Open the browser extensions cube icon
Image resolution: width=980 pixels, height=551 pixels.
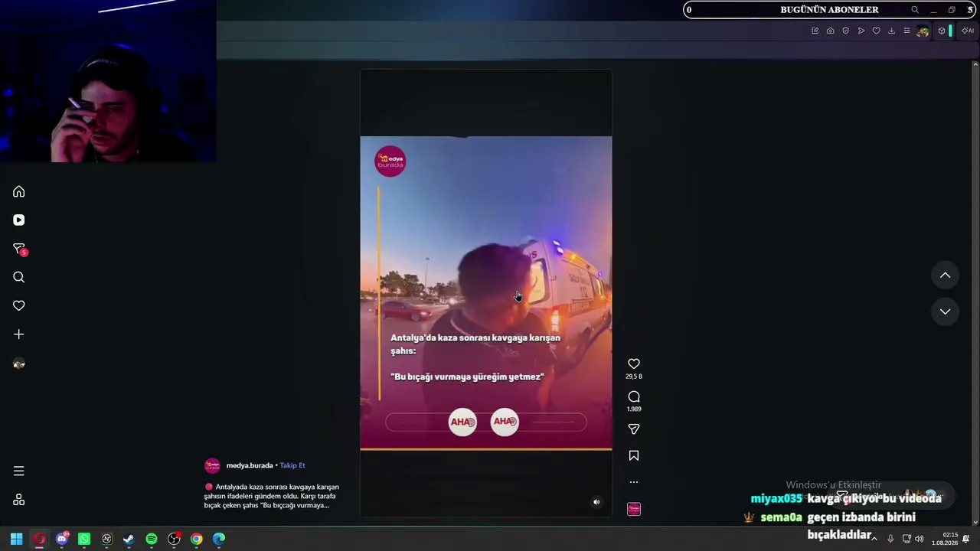click(942, 31)
